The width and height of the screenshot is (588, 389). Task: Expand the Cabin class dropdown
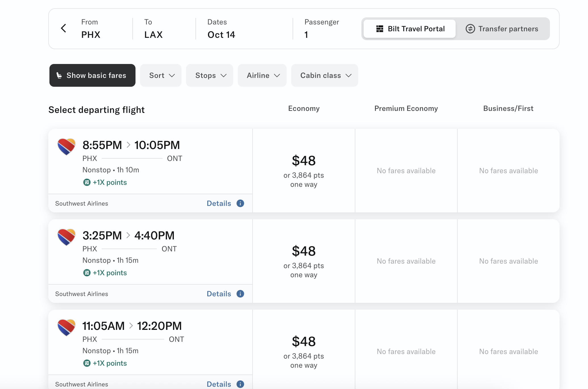point(325,75)
